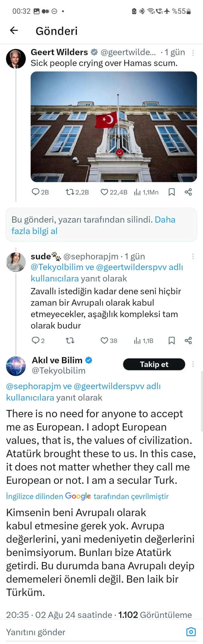This screenshot has width=203, height=644.
Task: Open more options menu on sude's reply
Action: (193, 256)
